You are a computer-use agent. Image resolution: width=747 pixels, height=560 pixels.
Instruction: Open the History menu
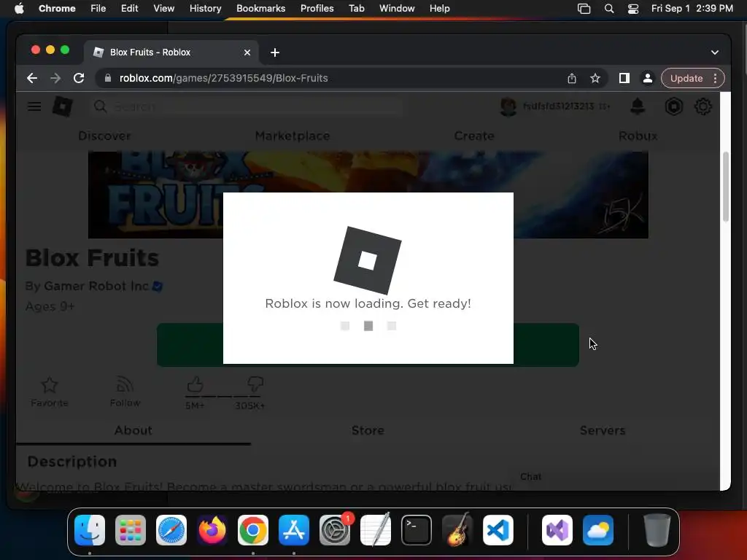pyautogui.click(x=205, y=9)
